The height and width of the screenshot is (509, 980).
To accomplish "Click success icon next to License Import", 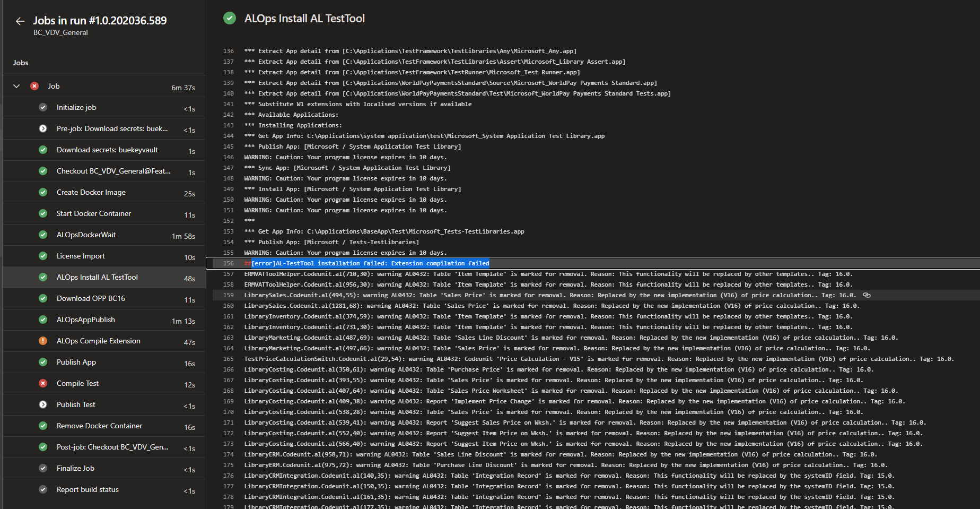I will point(43,256).
